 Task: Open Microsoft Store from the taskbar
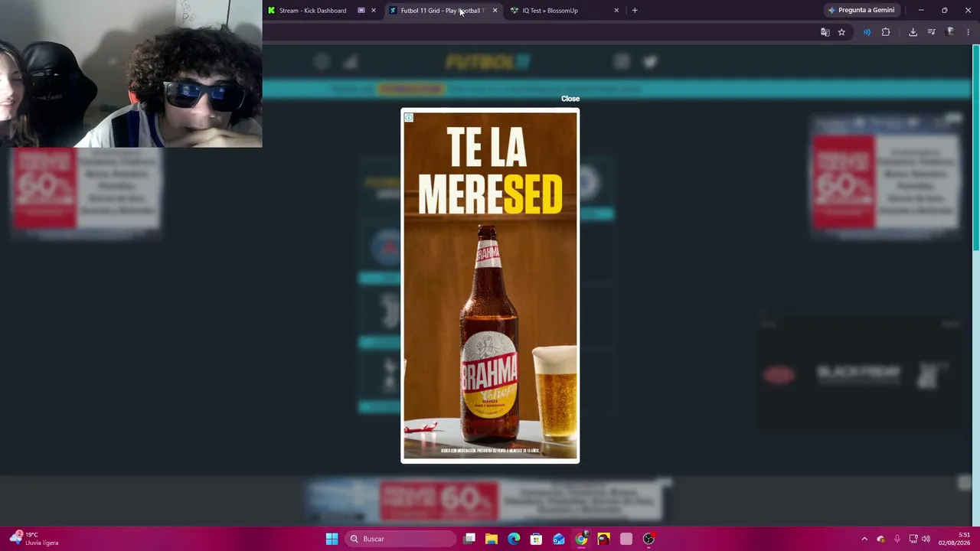point(536,539)
